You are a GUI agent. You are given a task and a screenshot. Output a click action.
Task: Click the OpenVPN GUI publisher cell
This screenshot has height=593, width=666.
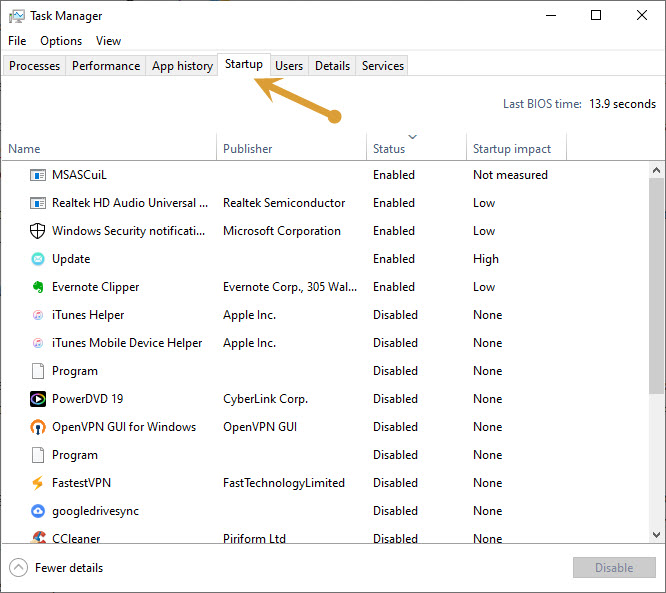coord(260,427)
